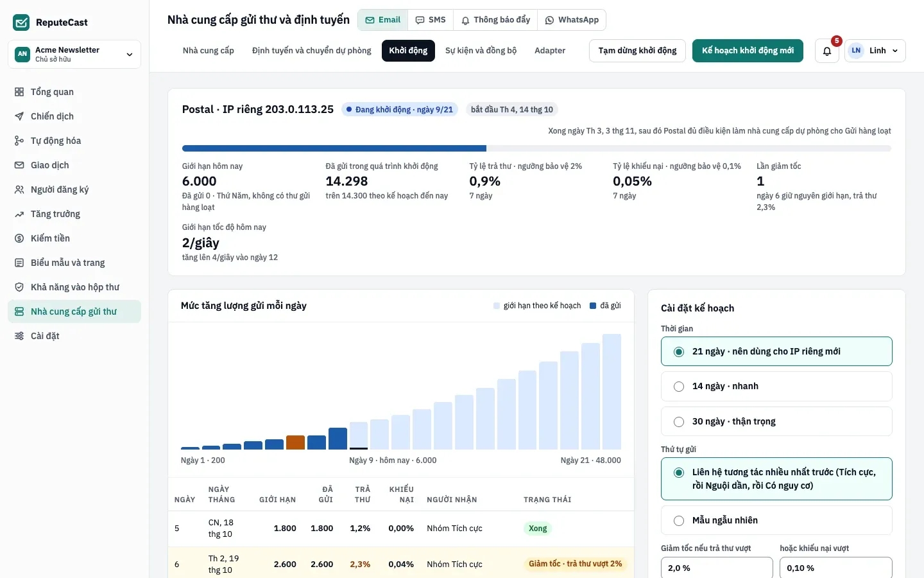The width and height of the screenshot is (924, 578).
Task: Edit the bounce threshold field 2,0 %
Action: [717, 568]
